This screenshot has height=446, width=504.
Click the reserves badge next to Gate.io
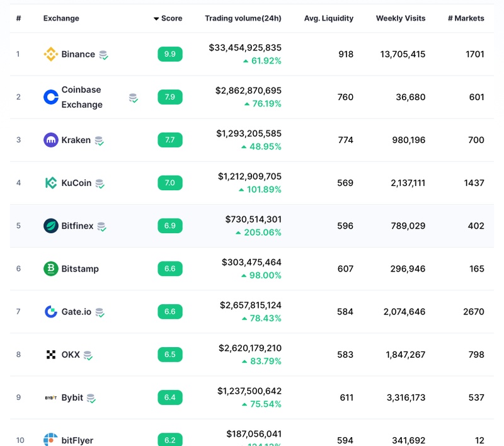point(100,312)
